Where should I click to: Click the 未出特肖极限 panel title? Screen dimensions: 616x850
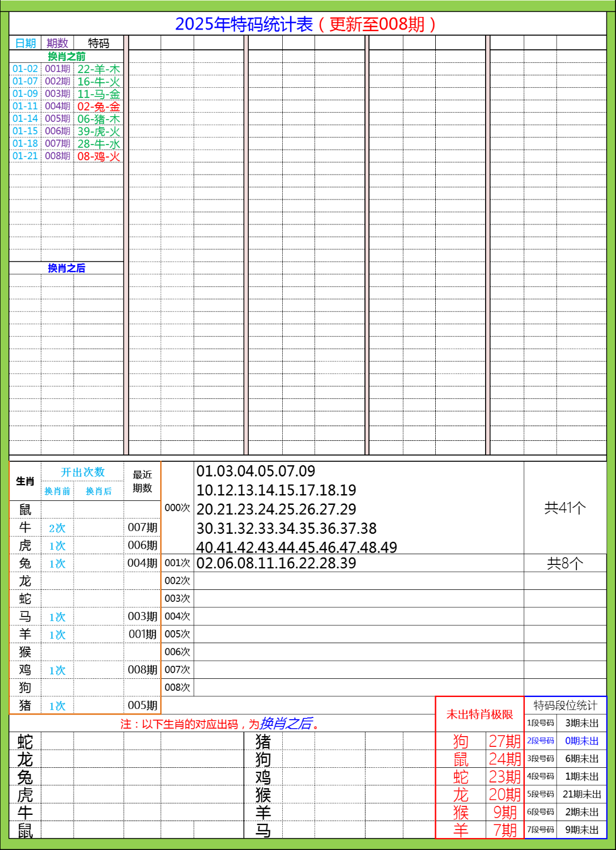point(479,715)
